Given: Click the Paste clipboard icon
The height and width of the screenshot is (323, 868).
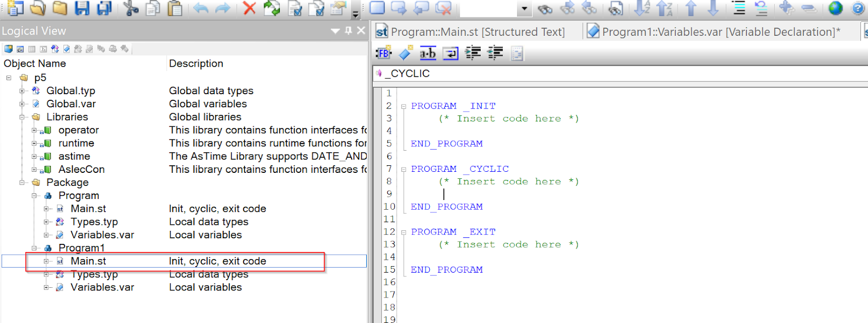Looking at the screenshot, I should (175, 8).
